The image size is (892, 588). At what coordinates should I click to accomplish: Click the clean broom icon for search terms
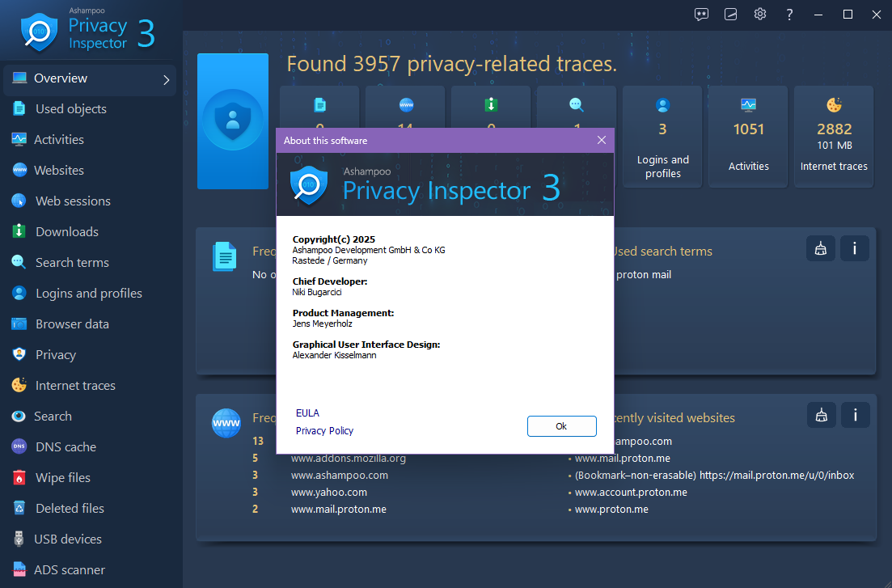pos(820,248)
